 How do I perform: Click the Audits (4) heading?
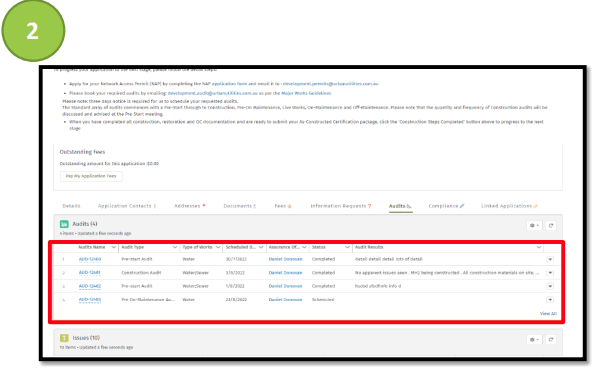[x=85, y=224]
